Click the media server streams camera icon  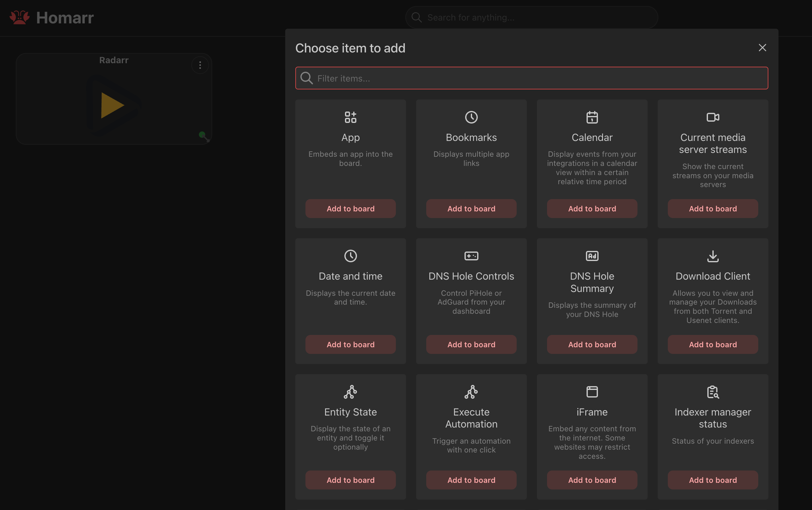coord(712,117)
